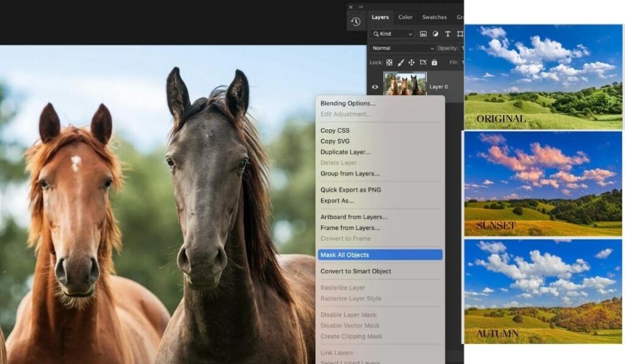The width and height of the screenshot is (625, 364).
Task: Filter layers by pixel layers icon
Action: 423,34
